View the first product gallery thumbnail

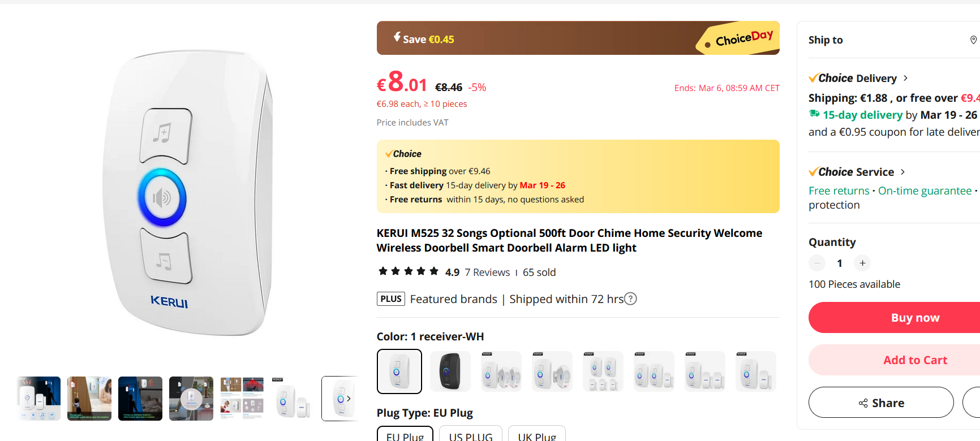38,399
